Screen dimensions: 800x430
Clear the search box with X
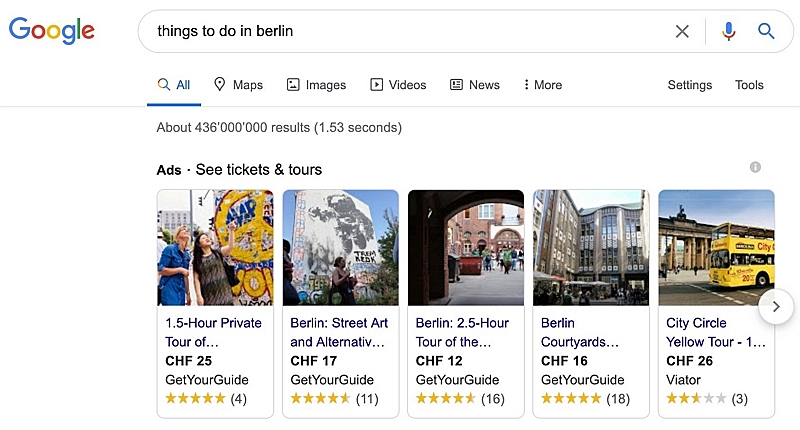[682, 31]
